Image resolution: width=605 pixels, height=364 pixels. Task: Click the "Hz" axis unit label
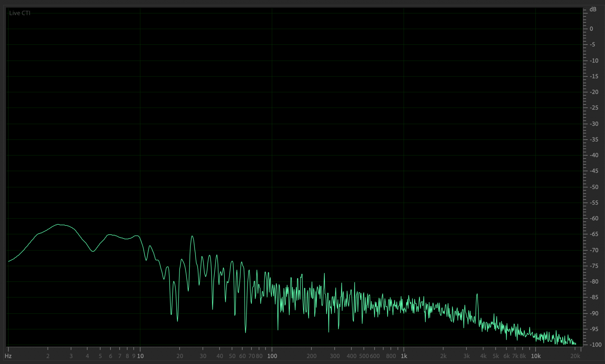point(8,356)
